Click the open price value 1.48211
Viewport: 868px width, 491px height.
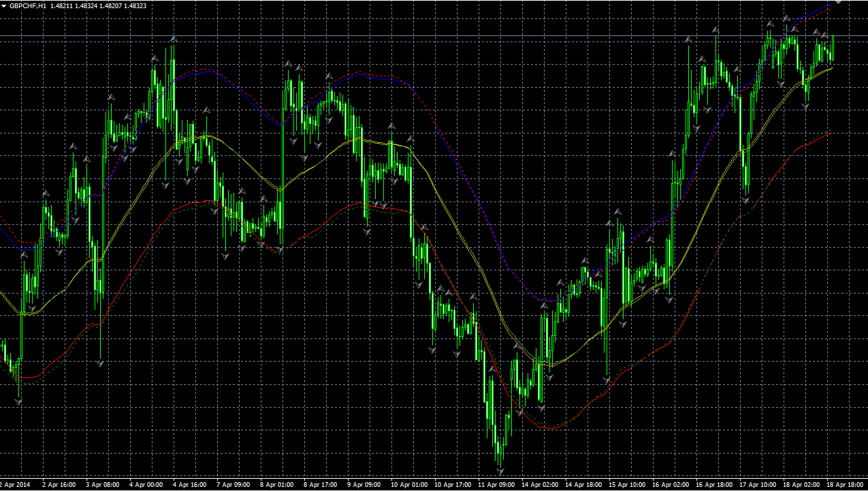coord(61,5)
